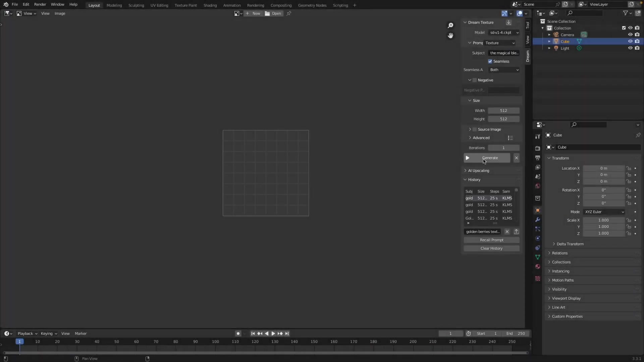The image size is (644, 362).
Task: Click the Iterations value slider
Action: click(x=503, y=148)
